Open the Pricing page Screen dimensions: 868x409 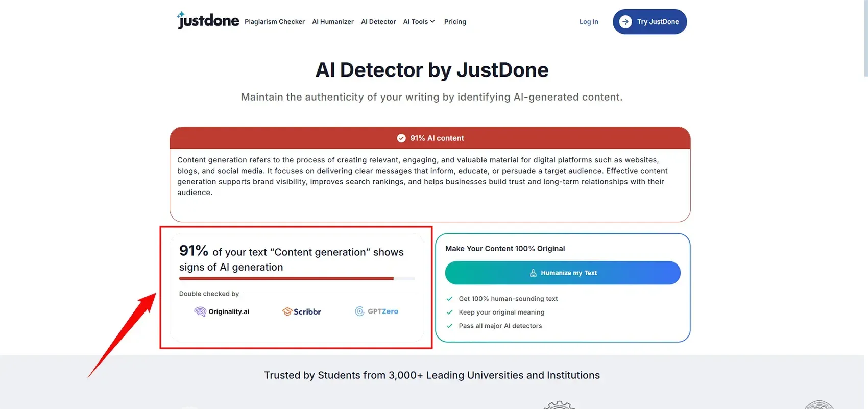(x=455, y=22)
